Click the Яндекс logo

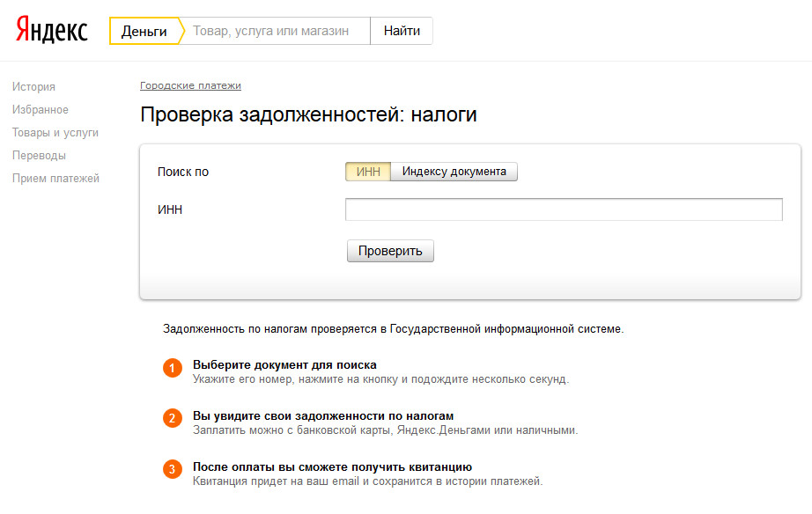pos(52,30)
